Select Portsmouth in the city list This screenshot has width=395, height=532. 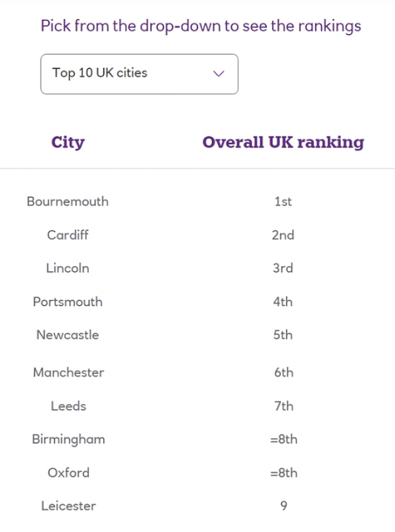68,302
